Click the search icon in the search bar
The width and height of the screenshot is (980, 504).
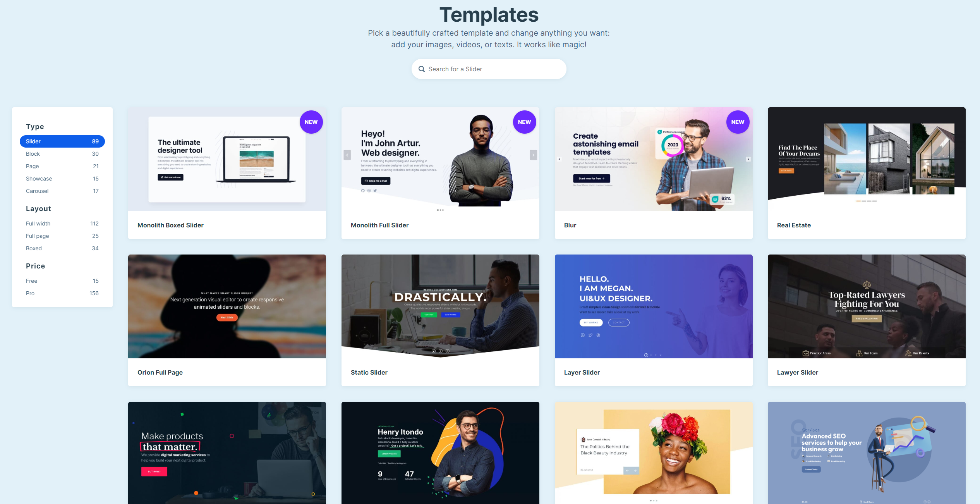(421, 69)
